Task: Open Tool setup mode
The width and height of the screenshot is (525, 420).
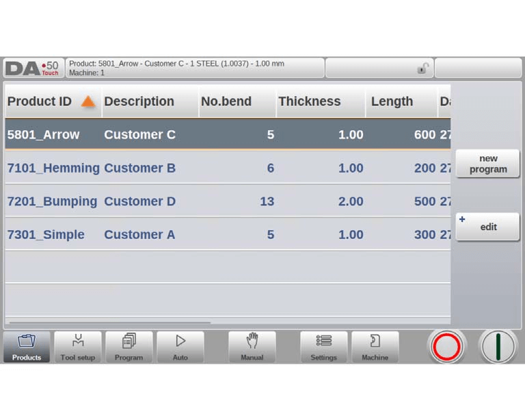Action: (x=78, y=347)
